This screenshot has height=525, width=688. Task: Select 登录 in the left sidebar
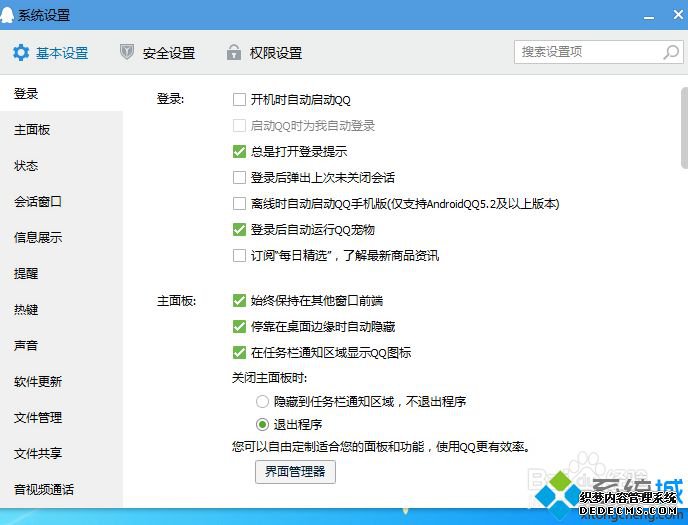[x=61, y=93]
